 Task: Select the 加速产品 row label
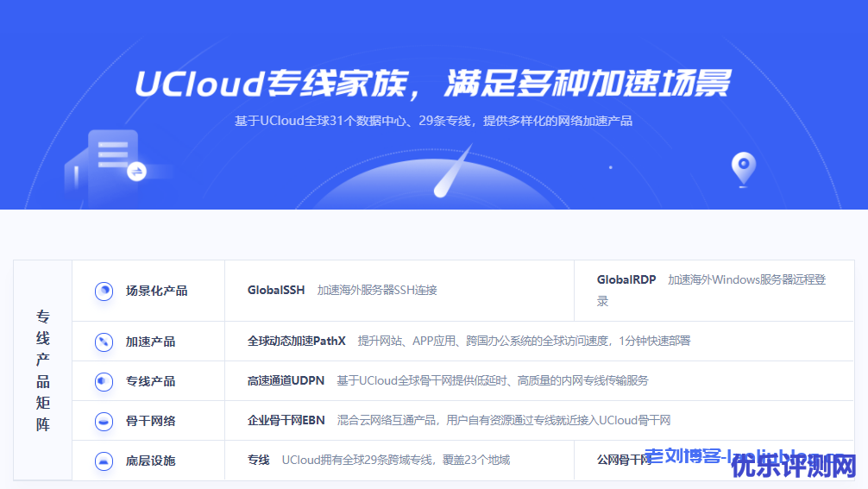[150, 342]
